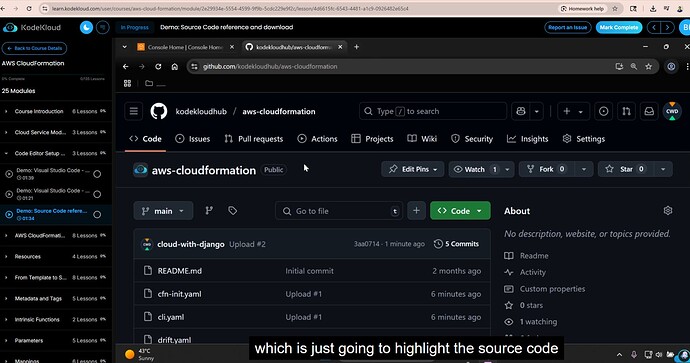Image resolution: width=690 pixels, height=363 pixels.
Task: Open GitHub issues circle icon
Action: (x=604, y=111)
